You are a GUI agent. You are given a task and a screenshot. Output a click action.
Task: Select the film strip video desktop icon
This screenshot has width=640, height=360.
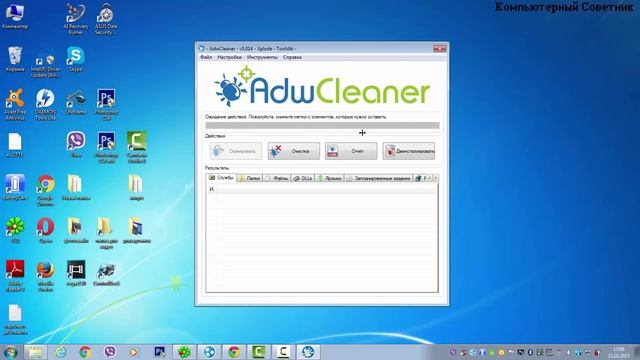tap(76, 273)
